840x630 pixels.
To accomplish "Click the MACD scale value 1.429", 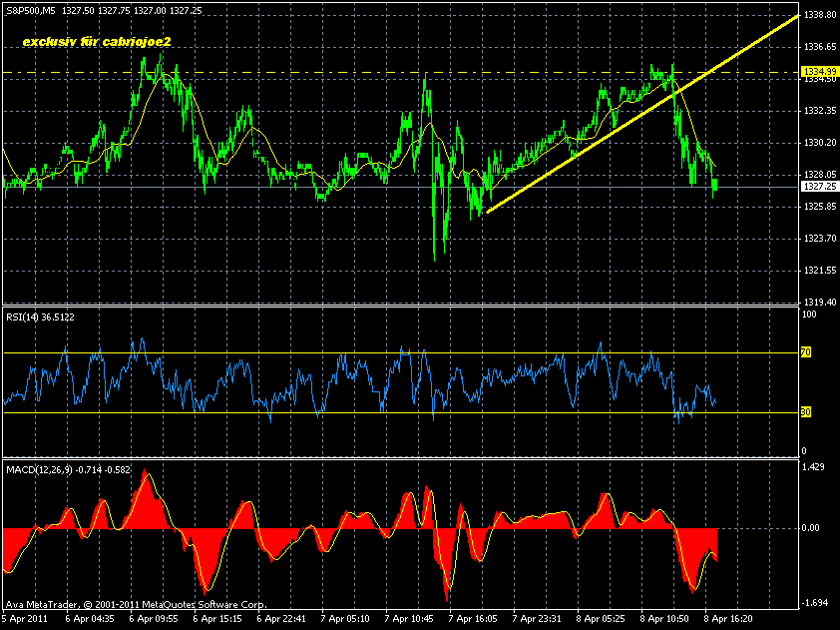I will pyautogui.click(x=813, y=467).
